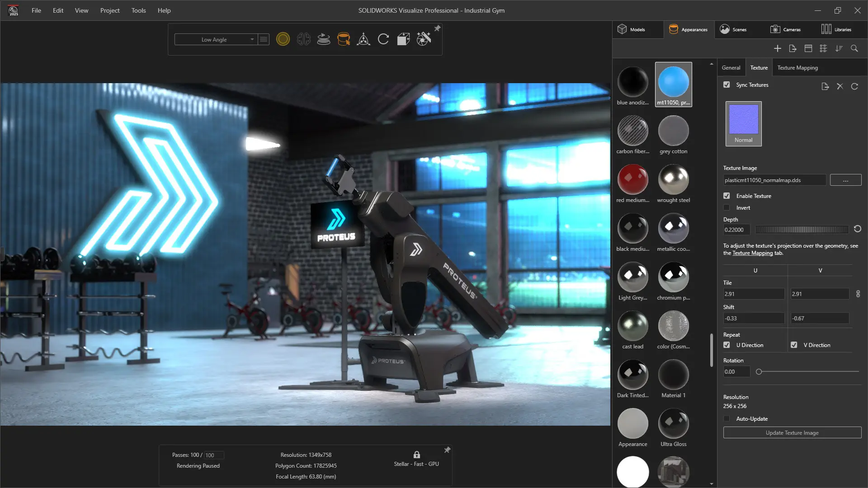Enable the Invert checkbox

coord(726,207)
